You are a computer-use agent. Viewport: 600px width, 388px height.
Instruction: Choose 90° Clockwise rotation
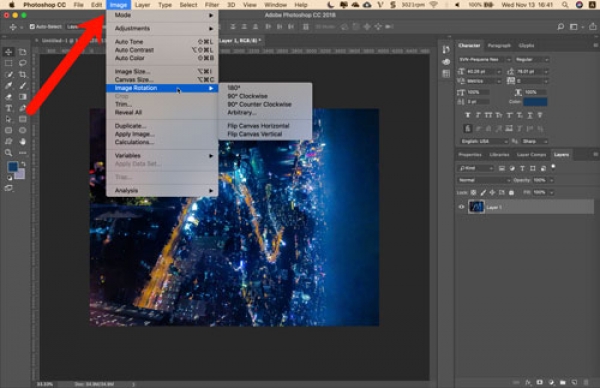pos(247,96)
